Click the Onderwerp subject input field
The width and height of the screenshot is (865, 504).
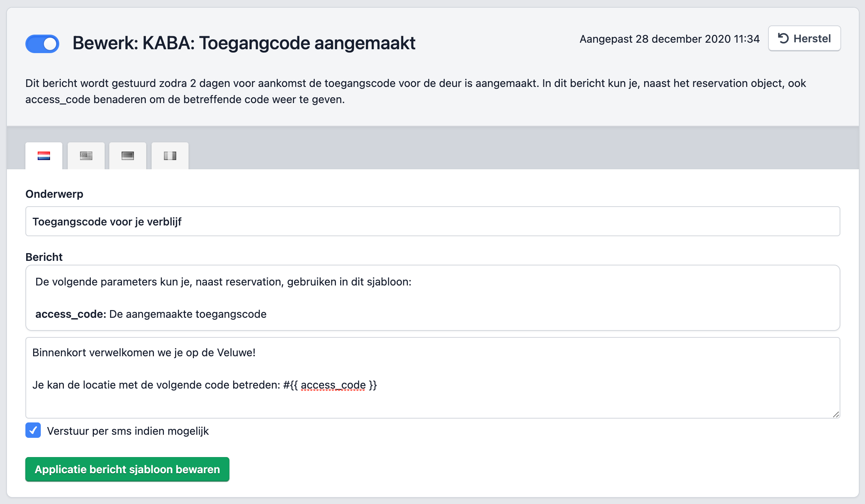pos(432,222)
